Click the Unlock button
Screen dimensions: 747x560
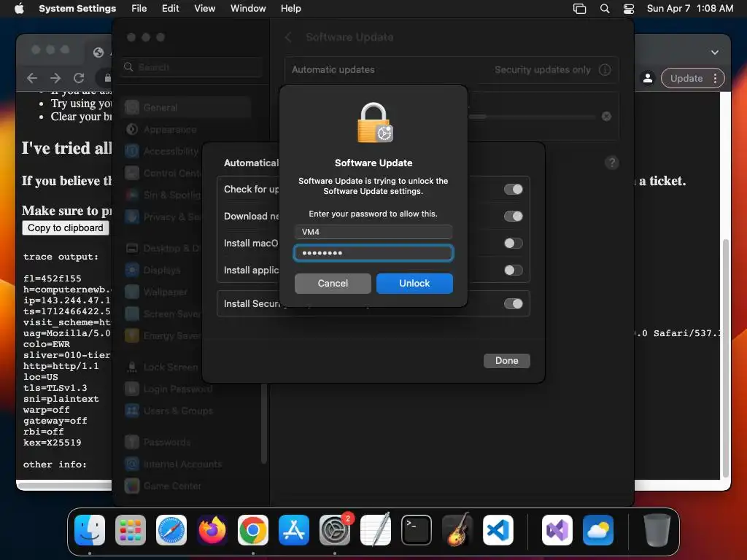414,284
